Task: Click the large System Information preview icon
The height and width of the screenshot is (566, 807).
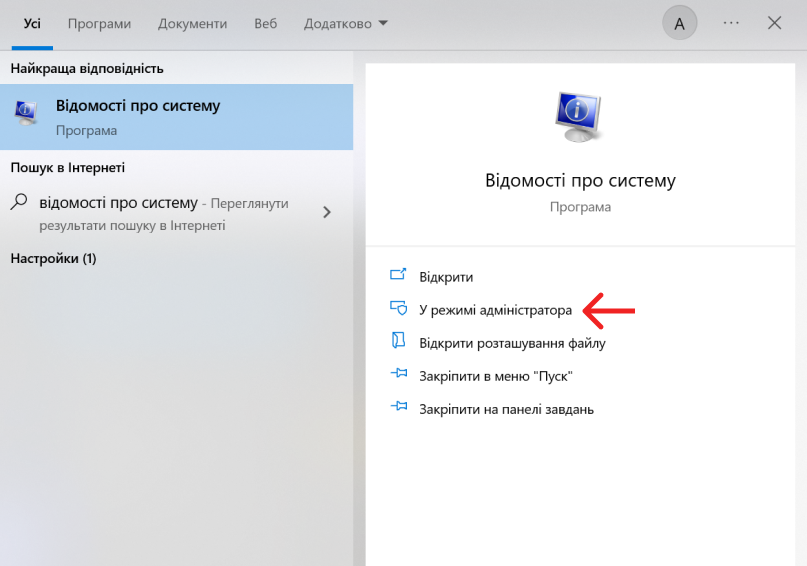Action: pos(579,118)
